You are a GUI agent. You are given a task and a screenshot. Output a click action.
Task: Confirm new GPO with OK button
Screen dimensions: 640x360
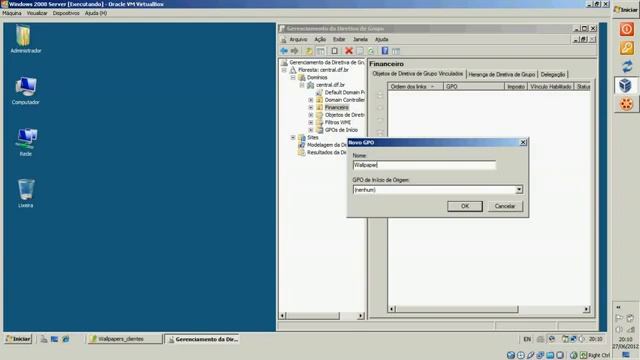pyautogui.click(x=464, y=206)
